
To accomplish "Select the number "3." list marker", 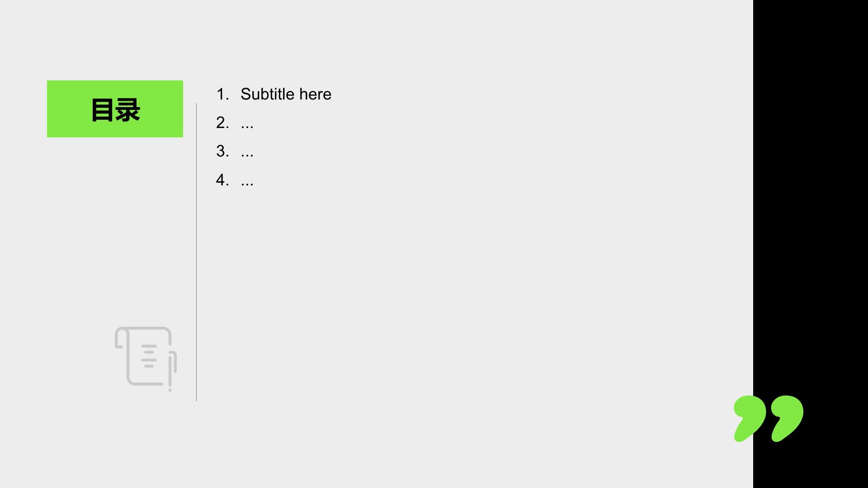I will 222,151.
